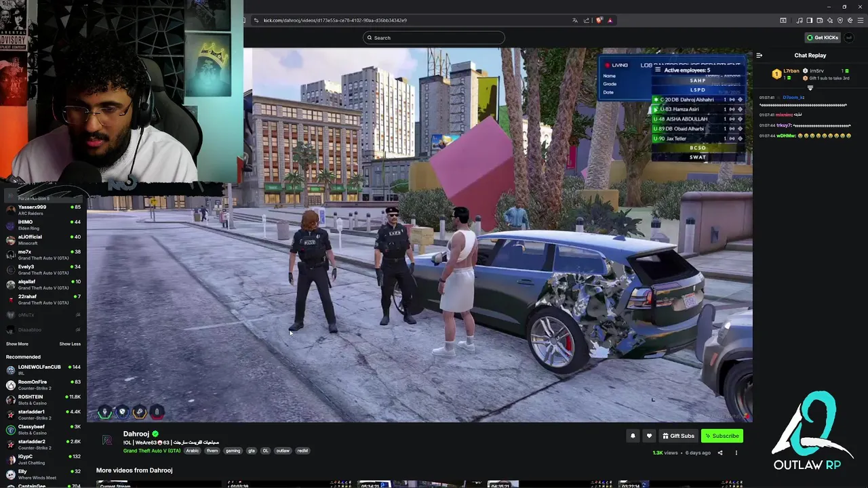Open alqallaf channel in sidebar
This screenshot has height=488, width=868.
[x=43, y=285]
